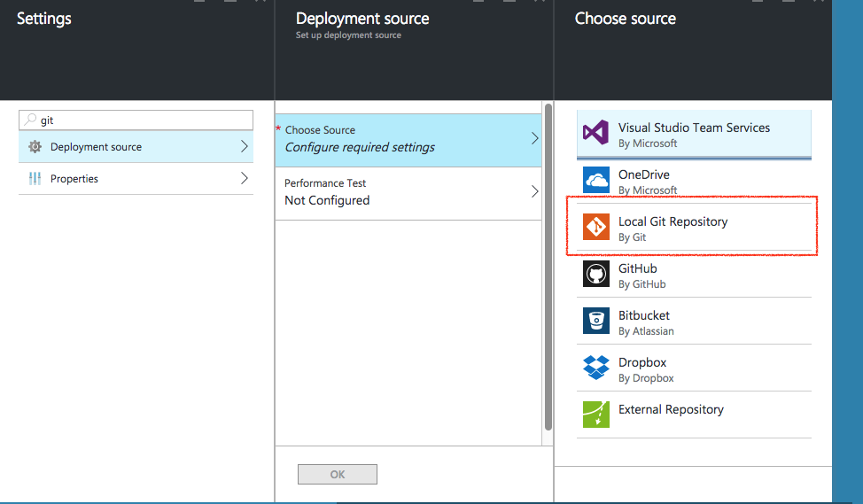Select the Properties settings entry

(136, 179)
